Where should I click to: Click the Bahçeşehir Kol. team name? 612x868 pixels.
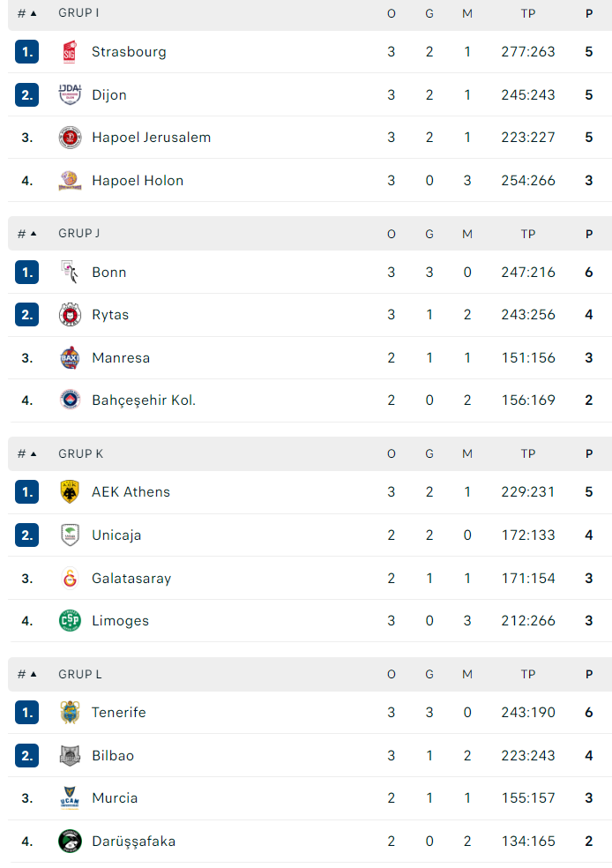click(144, 400)
